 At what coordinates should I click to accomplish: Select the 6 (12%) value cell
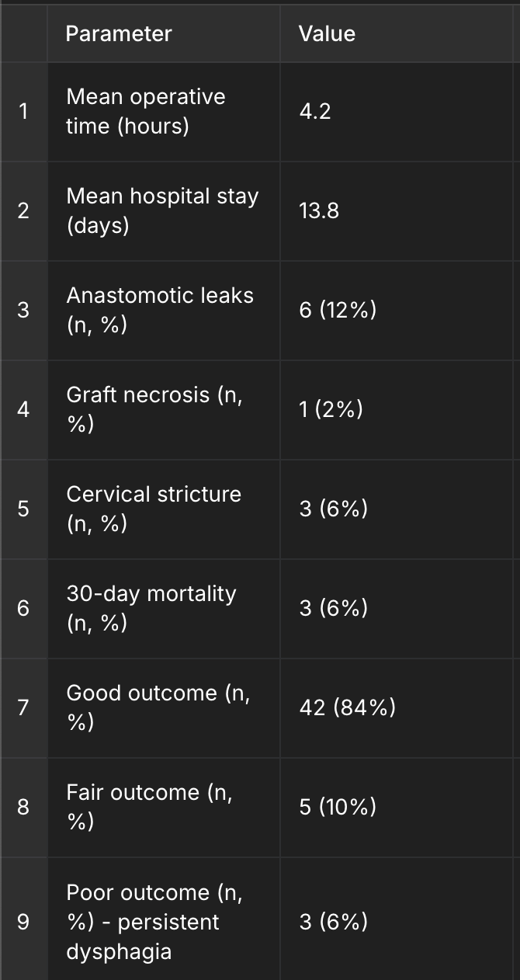pyautogui.click(x=338, y=310)
